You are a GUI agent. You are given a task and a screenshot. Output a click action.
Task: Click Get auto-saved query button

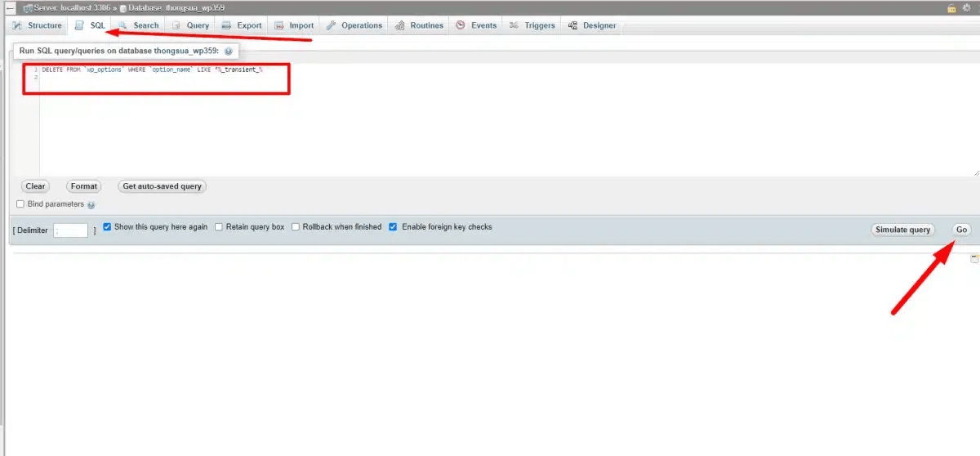click(162, 186)
